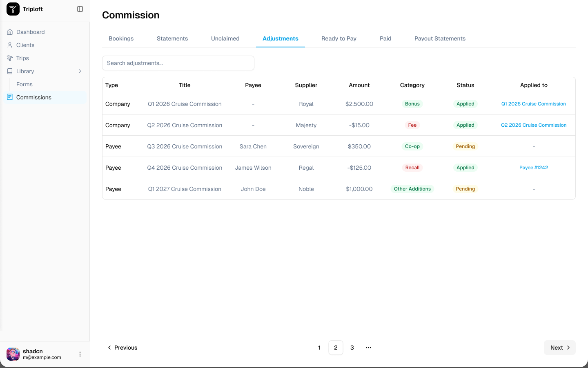Open the Q2 2026 Cruise Commission applied link
This screenshot has width=588, height=368.
[x=534, y=125]
